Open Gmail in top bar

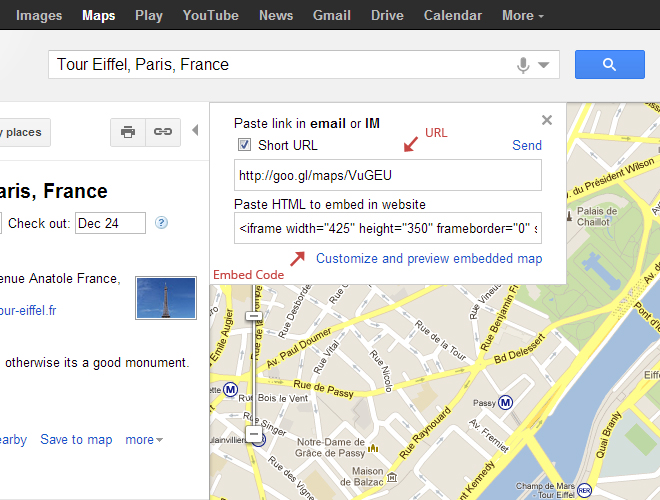(x=332, y=16)
